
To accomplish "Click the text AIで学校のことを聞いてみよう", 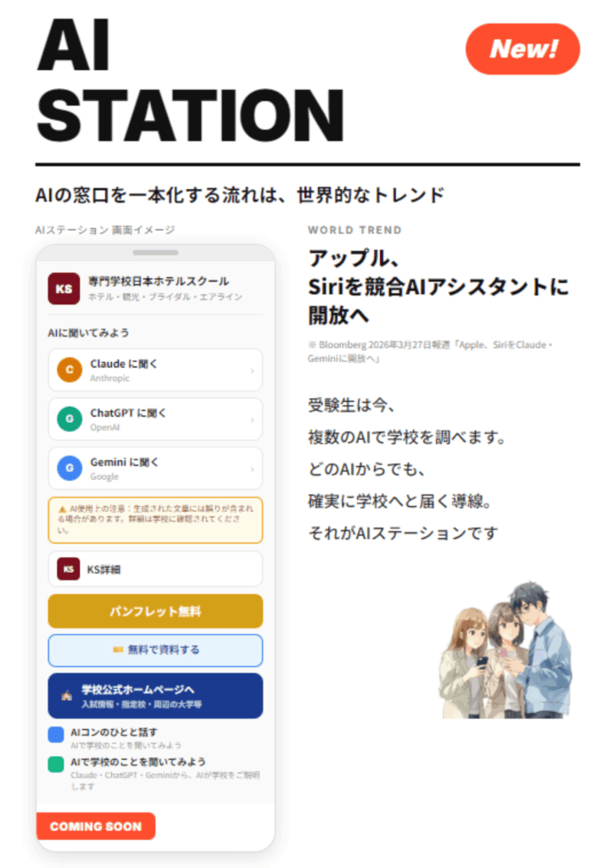I will [138, 762].
